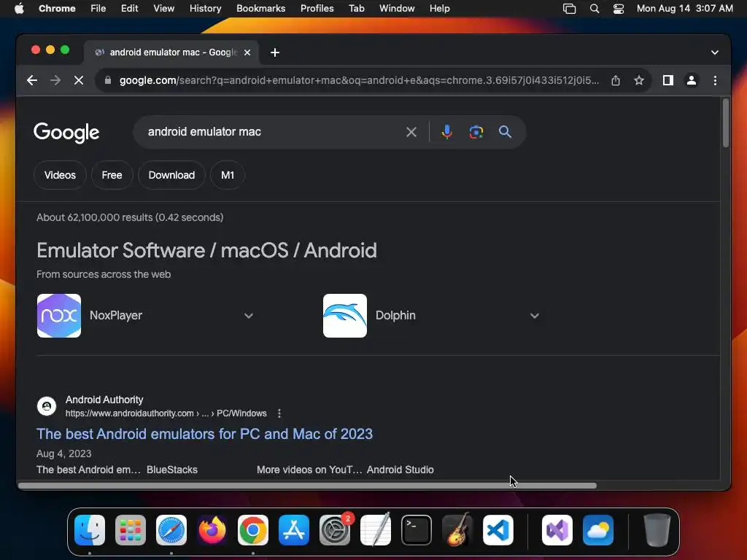Select the Download filter chip
Screen dimensions: 747x560
click(171, 175)
